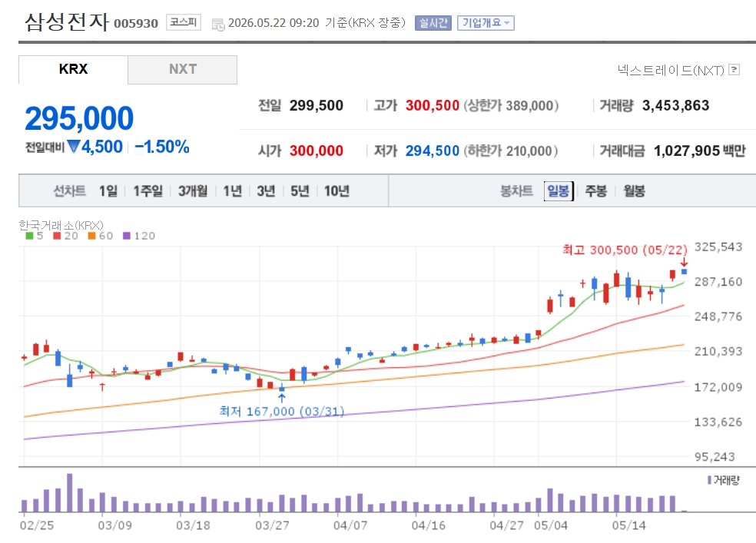Select the 1주일 line chart period
This screenshot has width=756, height=543.
pyautogui.click(x=148, y=191)
